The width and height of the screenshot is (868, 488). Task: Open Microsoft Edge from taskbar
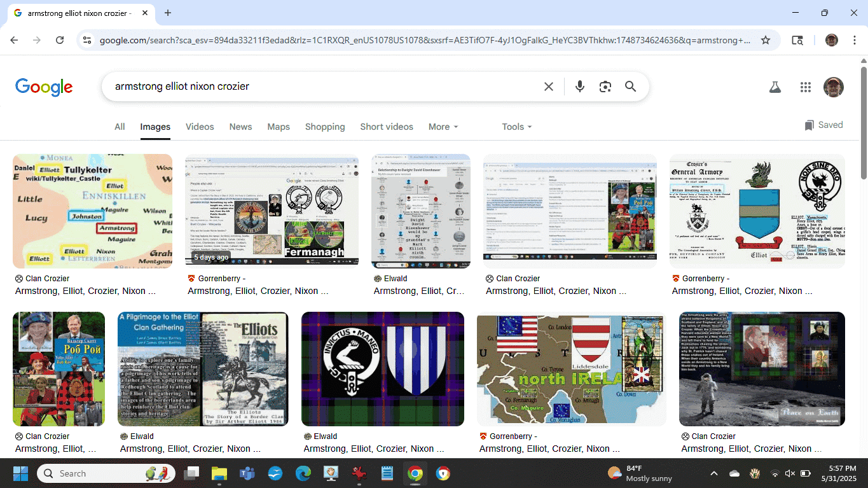(x=303, y=473)
